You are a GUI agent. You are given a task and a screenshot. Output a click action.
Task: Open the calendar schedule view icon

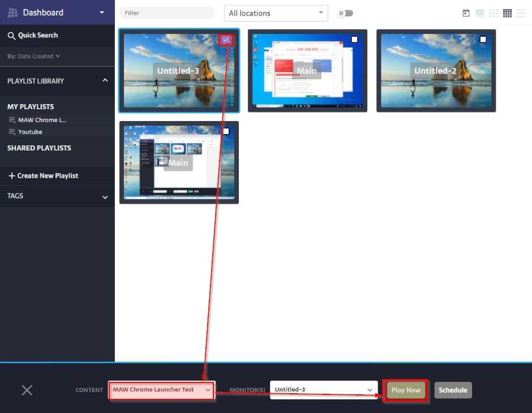pyautogui.click(x=466, y=13)
